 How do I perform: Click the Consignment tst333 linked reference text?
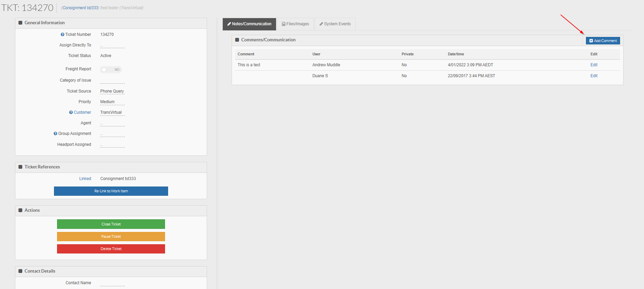point(118,179)
